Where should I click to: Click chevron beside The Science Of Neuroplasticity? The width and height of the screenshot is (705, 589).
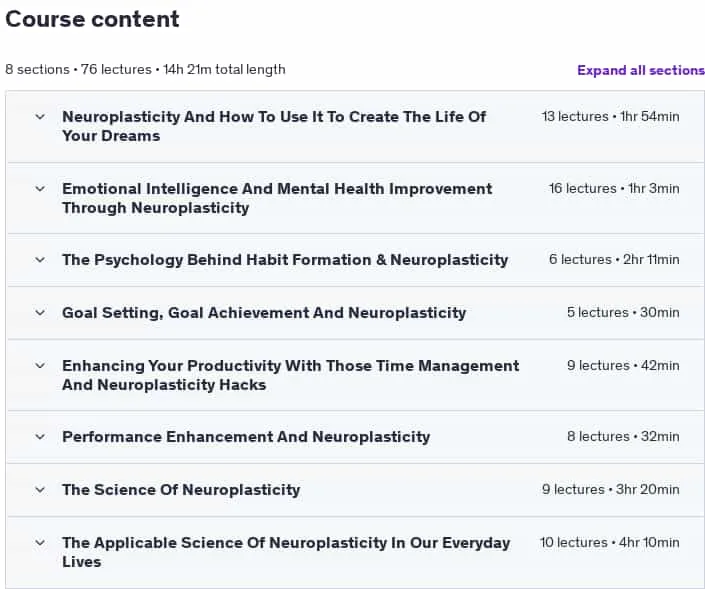coord(40,490)
